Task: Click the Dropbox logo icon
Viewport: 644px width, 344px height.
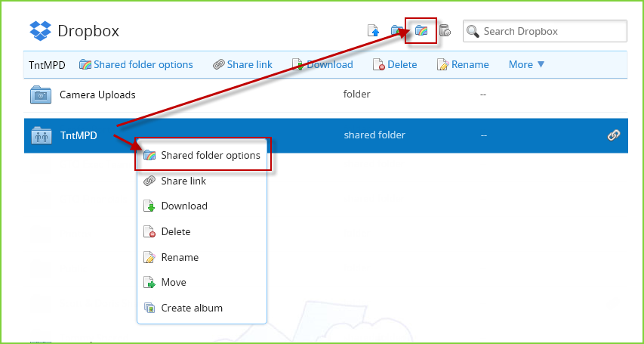Action: click(x=40, y=31)
